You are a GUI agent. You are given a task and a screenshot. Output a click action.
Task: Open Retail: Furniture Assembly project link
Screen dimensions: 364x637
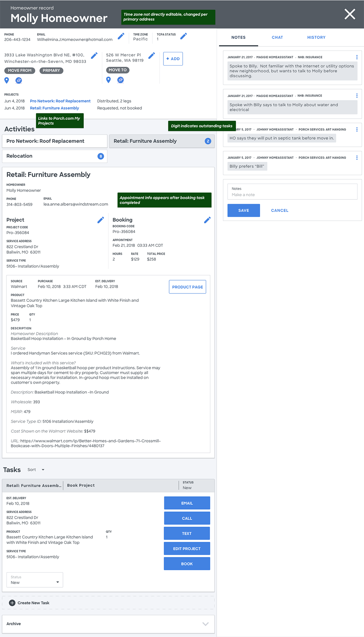tap(55, 108)
